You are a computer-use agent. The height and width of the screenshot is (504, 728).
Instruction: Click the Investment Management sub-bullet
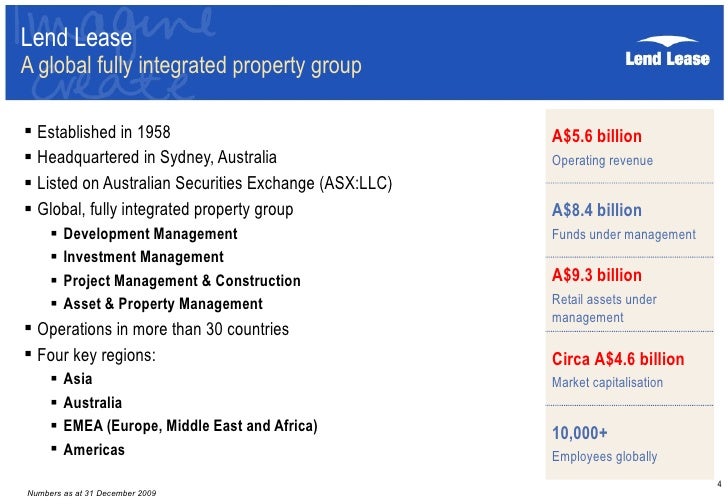coord(143,257)
